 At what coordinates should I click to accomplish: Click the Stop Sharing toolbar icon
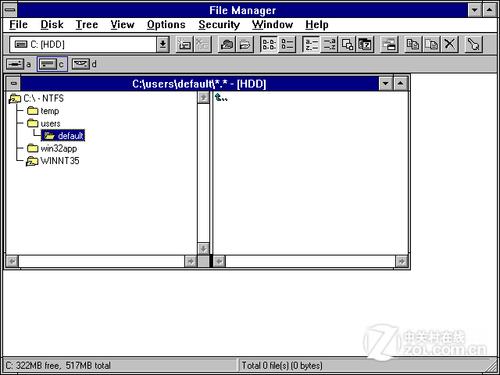(245, 44)
